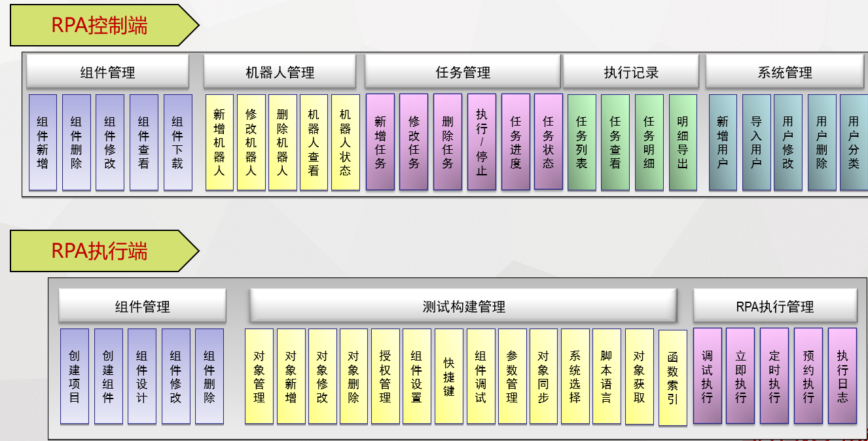This screenshot has height=441, width=868.
Task: Pick the 任务状态 box
Action: (x=549, y=141)
